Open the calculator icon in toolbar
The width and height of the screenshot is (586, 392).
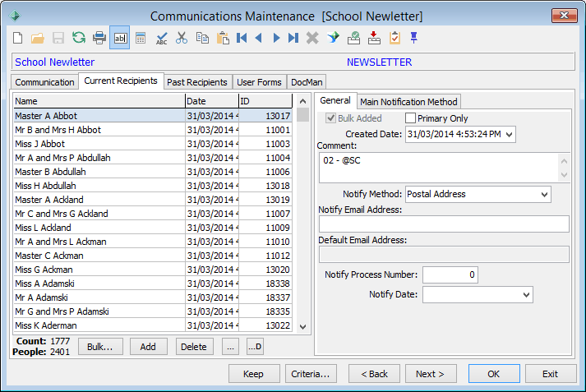click(141, 38)
